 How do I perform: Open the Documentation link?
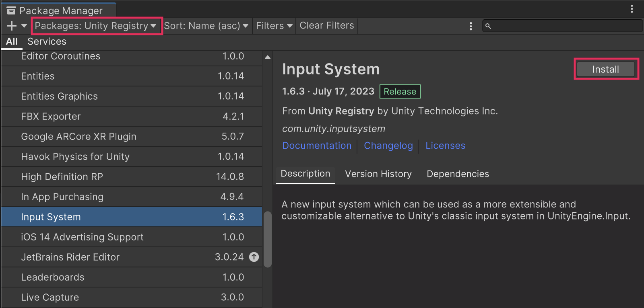click(x=317, y=146)
